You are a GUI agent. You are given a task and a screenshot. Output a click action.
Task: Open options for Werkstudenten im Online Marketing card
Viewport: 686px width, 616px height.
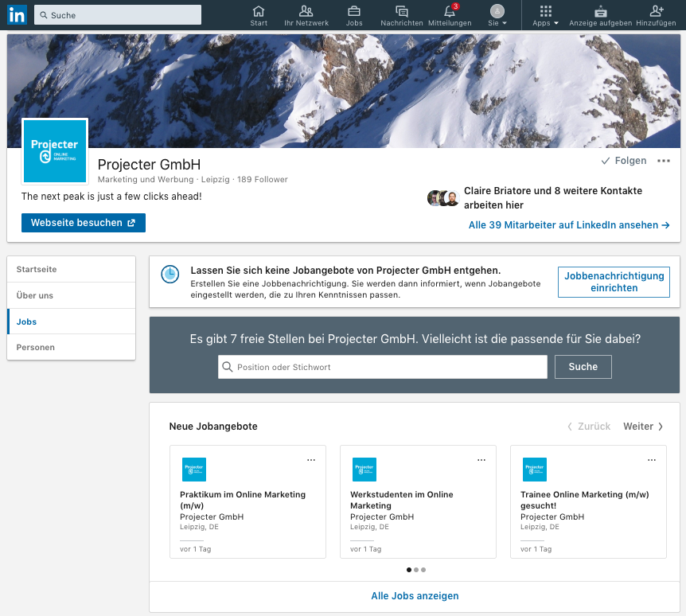tap(481, 460)
